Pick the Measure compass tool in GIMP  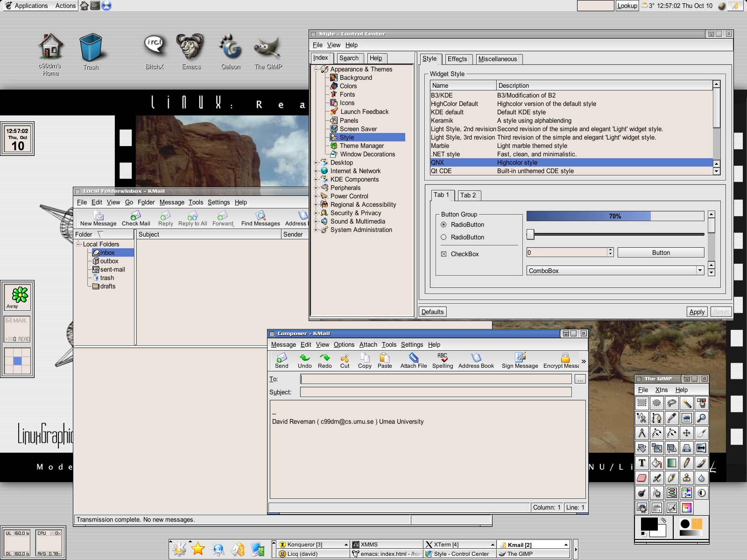pyautogui.click(x=642, y=433)
